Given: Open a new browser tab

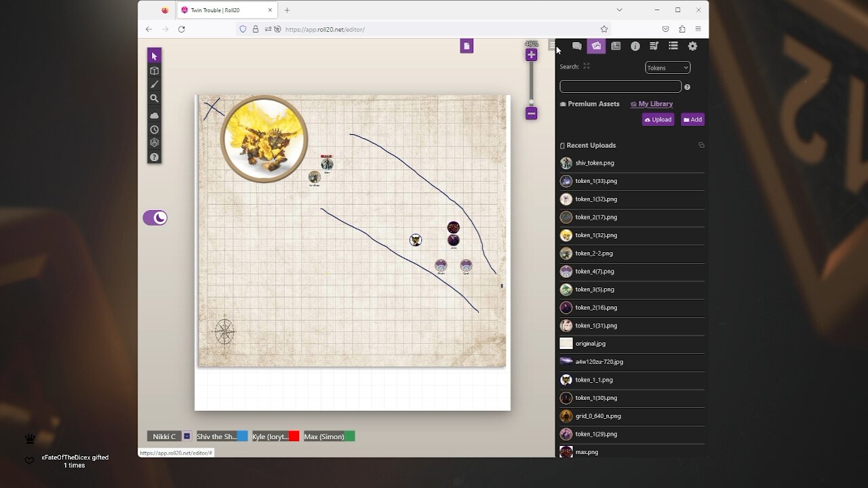Looking at the screenshot, I should pyautogui.click(x=287, y=10).
